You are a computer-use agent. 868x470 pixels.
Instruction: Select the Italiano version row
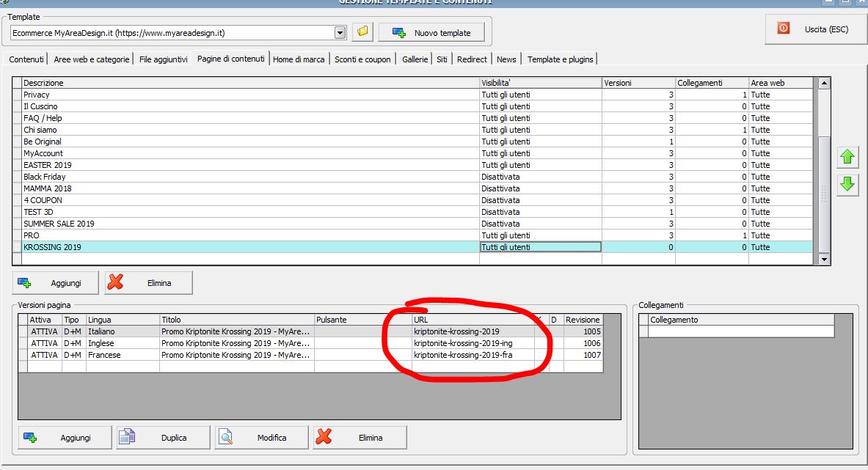310,331
